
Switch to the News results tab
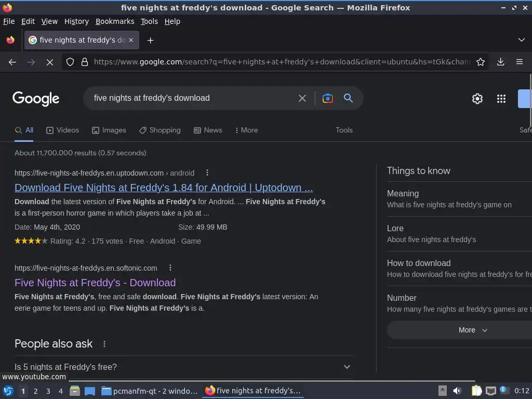pyautogui.click(x=208, y=130)
